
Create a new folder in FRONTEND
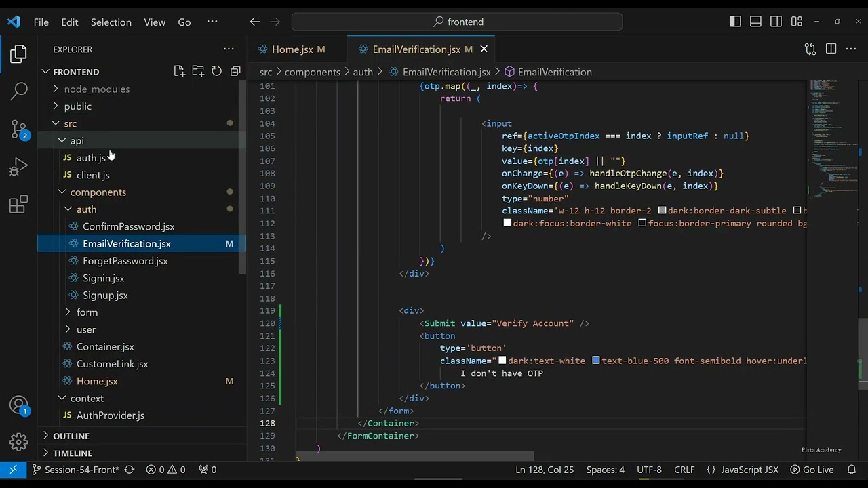click(198, 71)
